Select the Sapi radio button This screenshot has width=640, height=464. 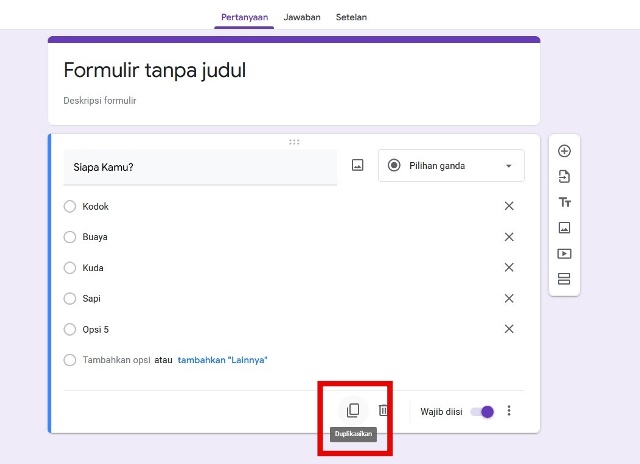click(70, 299)
